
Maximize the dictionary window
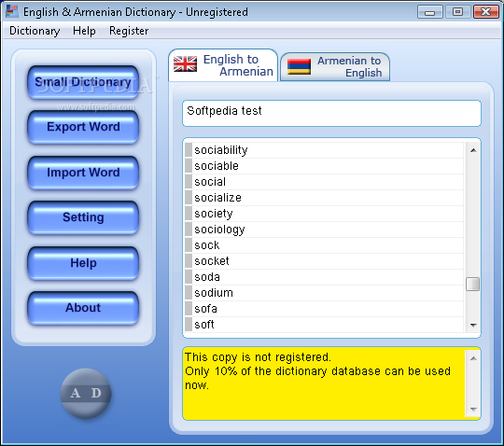457,12
